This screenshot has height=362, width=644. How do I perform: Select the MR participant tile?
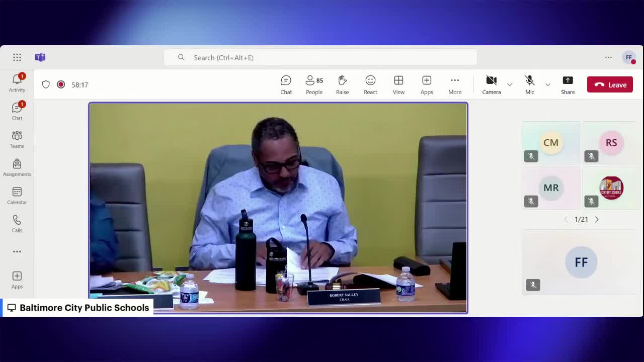[x=551, y=188]
